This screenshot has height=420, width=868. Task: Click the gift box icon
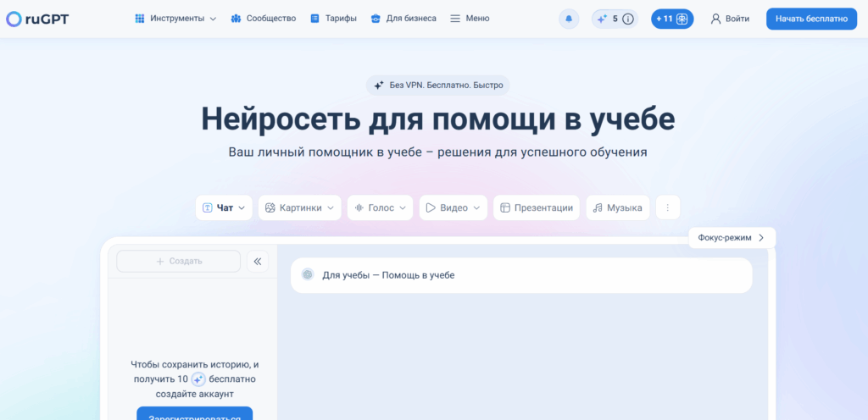coord(682,19)
